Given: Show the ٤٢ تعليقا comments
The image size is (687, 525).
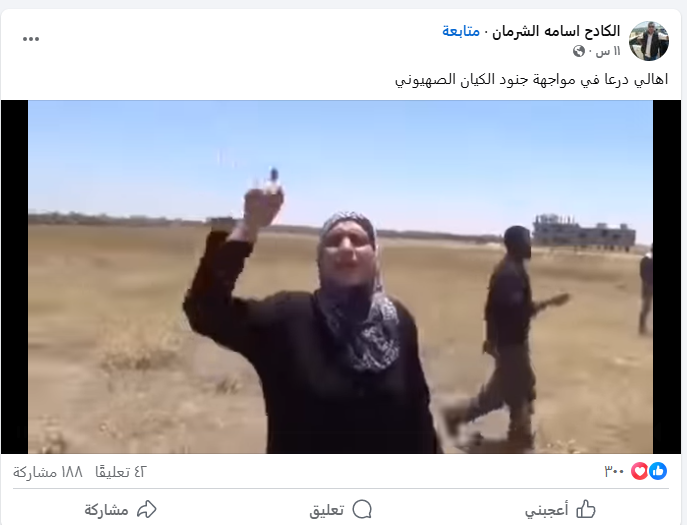Looking at the screenshot, I should (120, 472).
